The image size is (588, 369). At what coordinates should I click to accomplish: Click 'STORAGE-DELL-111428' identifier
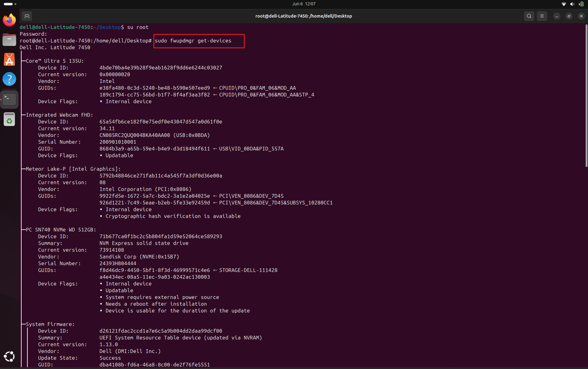(248, 270)
